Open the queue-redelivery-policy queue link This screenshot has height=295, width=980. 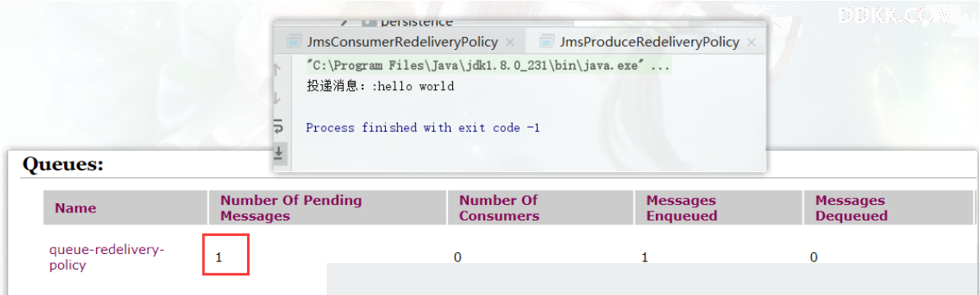[107, 257]
